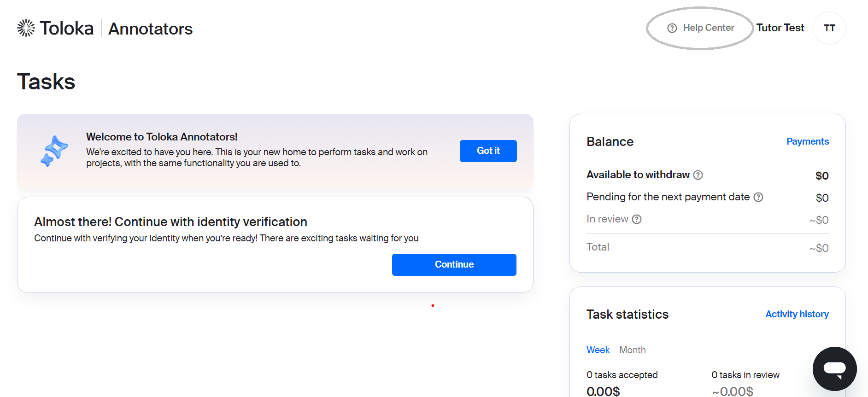The width and height of the screenshot is (868, 397).
Task: Dismiss welcome banner with Got it
Action: tap(488, 151)
